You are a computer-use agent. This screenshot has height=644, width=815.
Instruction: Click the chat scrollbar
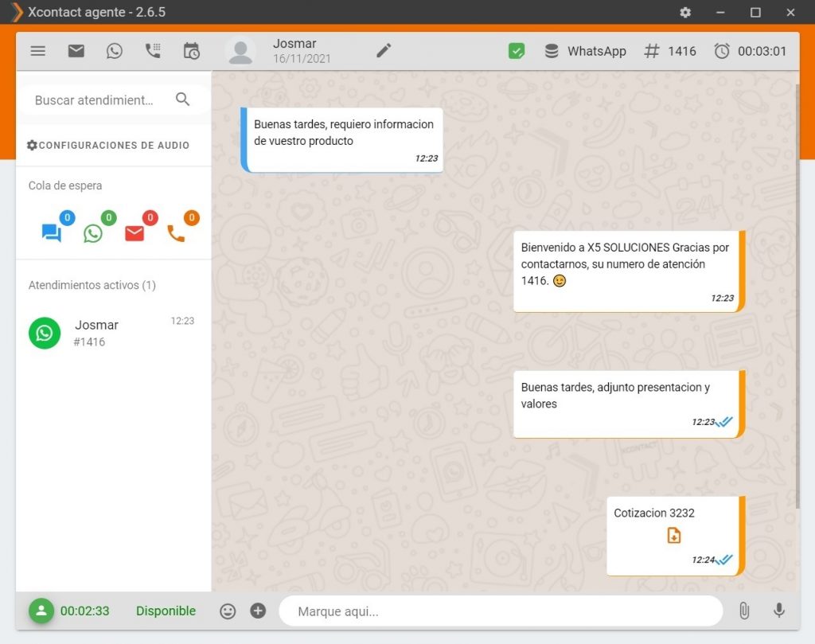pos(797,296)
